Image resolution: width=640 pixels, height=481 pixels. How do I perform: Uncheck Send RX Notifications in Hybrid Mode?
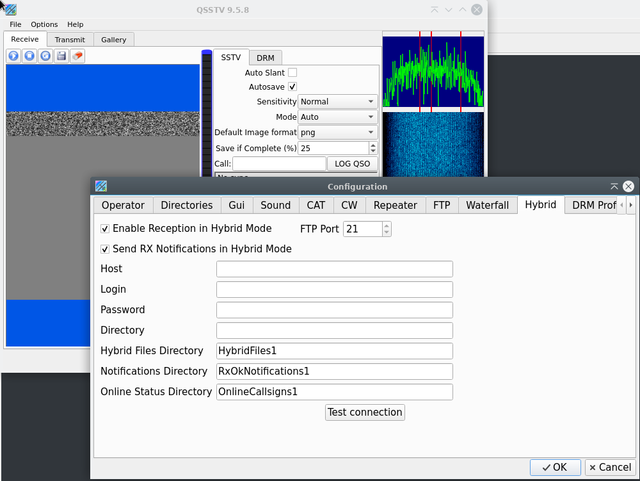coord(106,249)
